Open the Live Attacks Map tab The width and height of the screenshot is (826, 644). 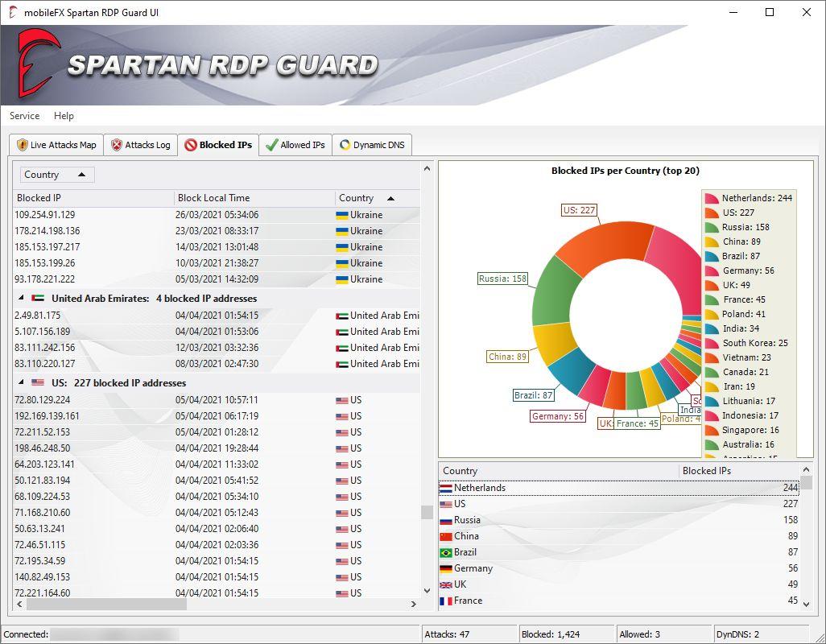pyautogui.click(x=56, y=145)
